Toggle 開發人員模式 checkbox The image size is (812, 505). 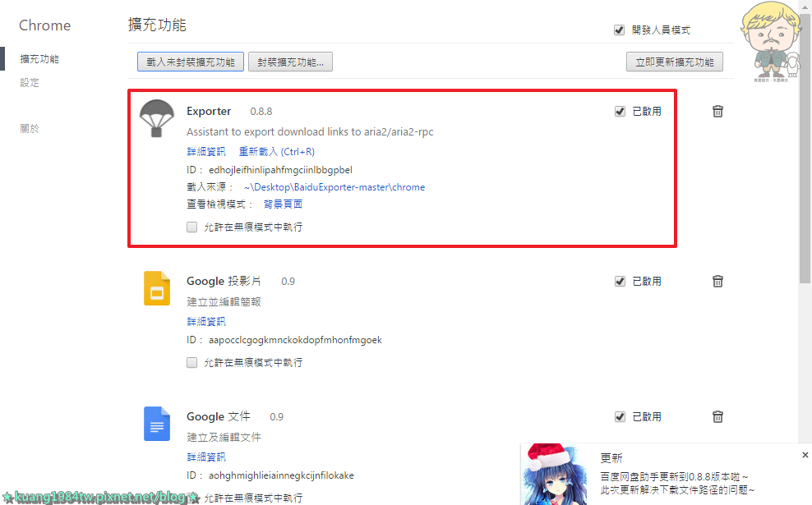click(619, 30)
